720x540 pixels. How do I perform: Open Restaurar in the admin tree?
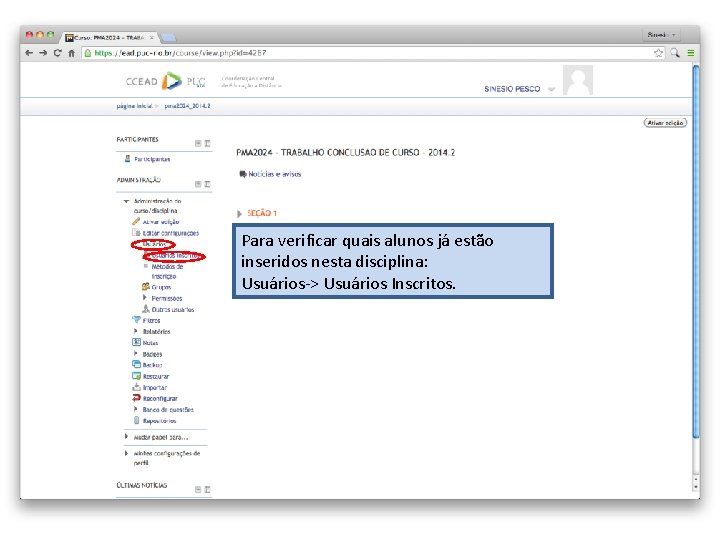[156, 377]
